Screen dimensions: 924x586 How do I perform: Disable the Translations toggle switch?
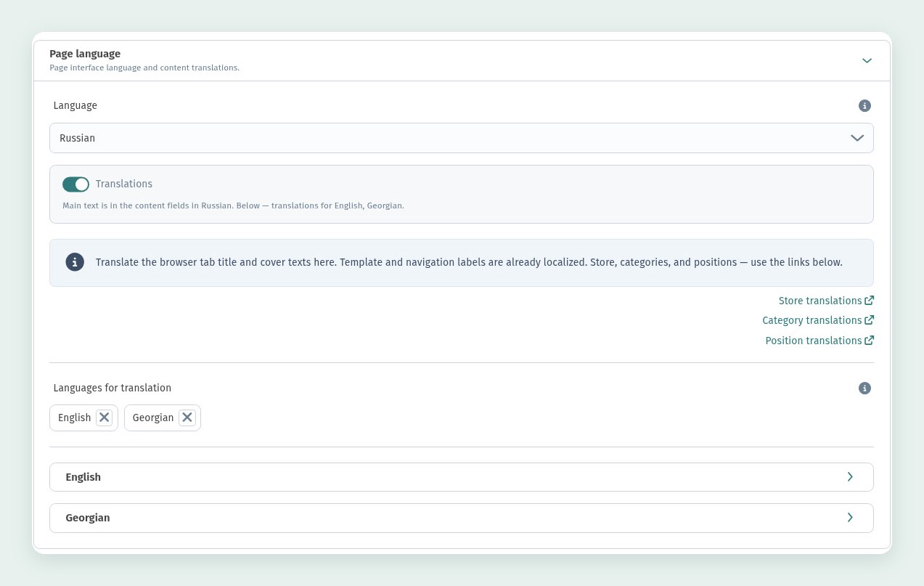(75, 184)
